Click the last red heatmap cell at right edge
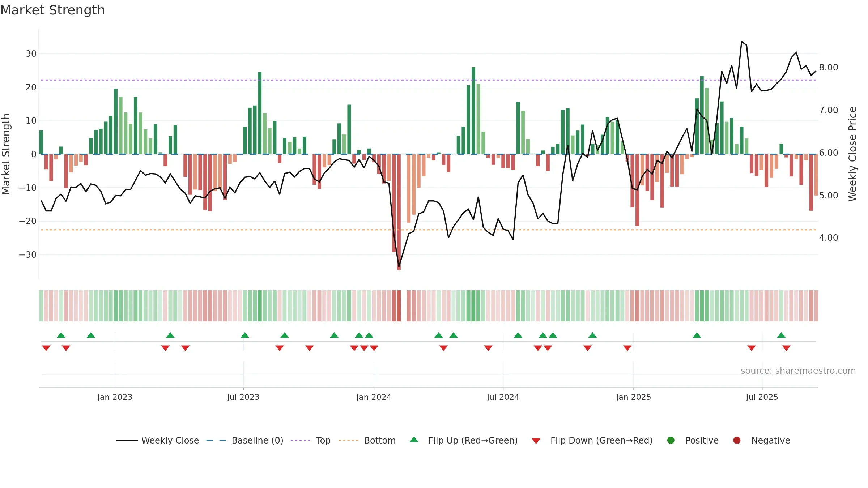This screenshot has height=488, width=868. (x=816, y=306)
